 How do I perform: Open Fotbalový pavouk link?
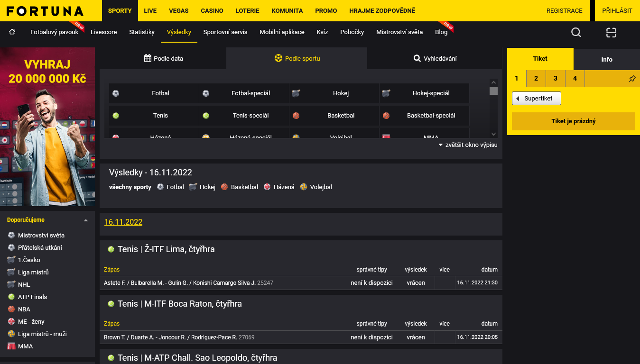(55, 32)
